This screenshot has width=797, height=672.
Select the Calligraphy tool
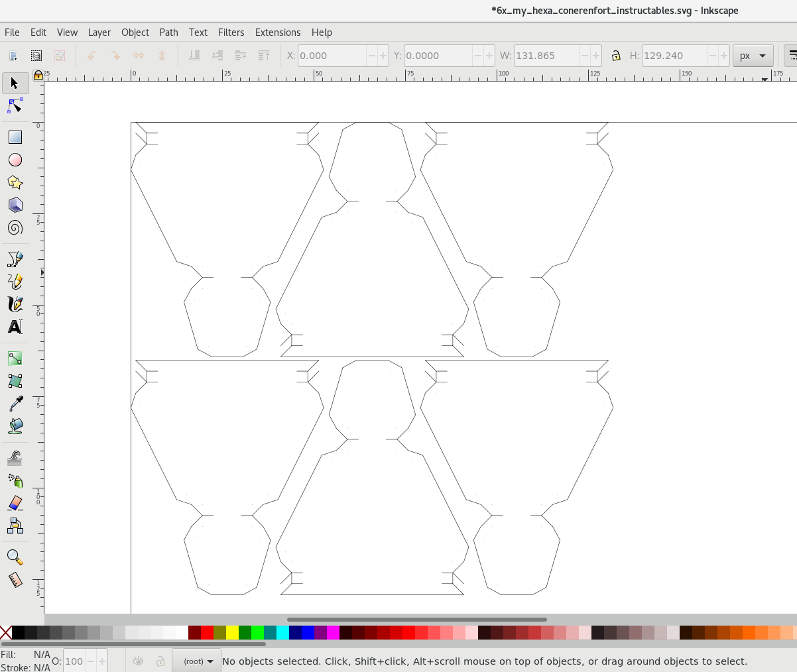pos(15,304)
